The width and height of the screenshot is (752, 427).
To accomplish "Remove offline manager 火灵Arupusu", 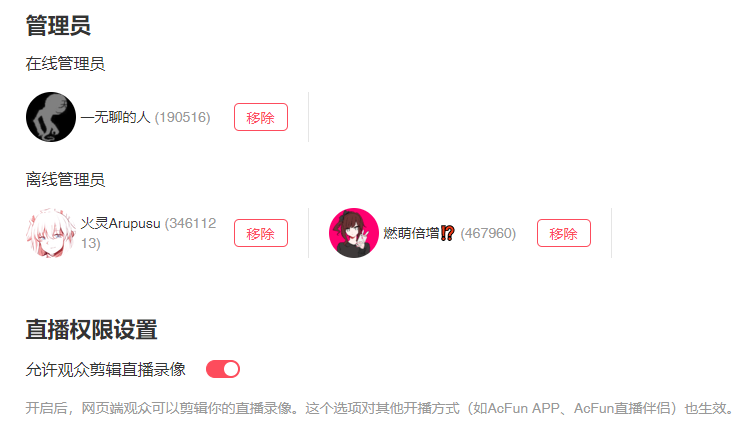I will 261,233.
